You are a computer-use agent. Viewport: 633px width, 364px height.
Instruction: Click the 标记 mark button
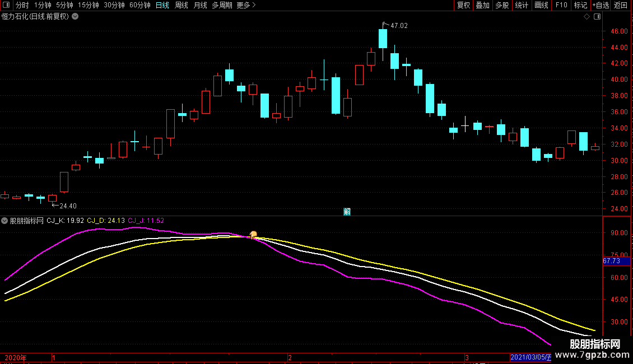point(580,5)
